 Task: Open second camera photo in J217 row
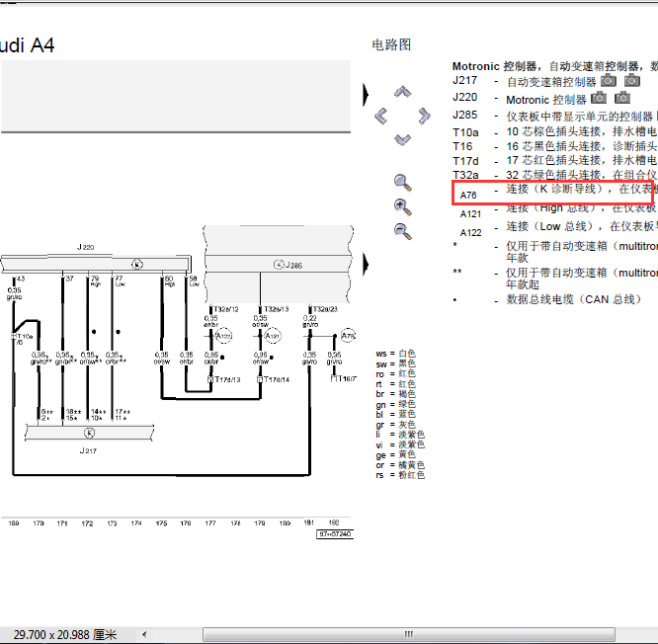(x=632, y=80)
